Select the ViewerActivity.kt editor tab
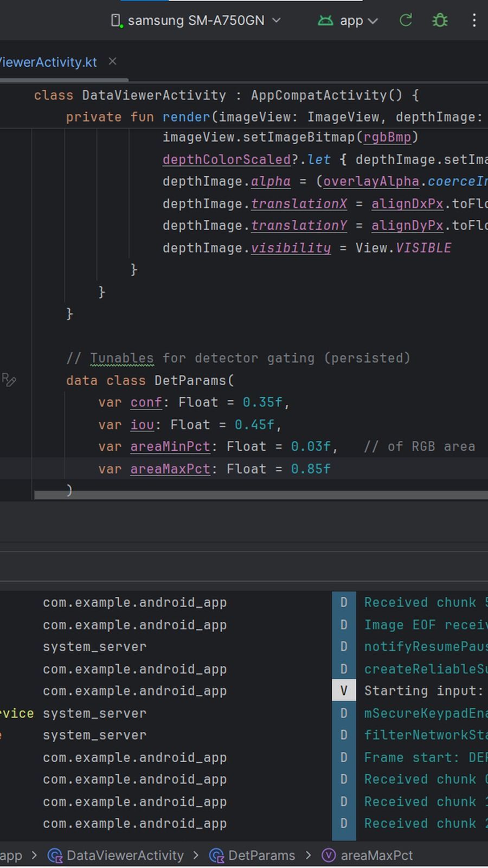The image size is (488, 868). (x=48, y=62)
